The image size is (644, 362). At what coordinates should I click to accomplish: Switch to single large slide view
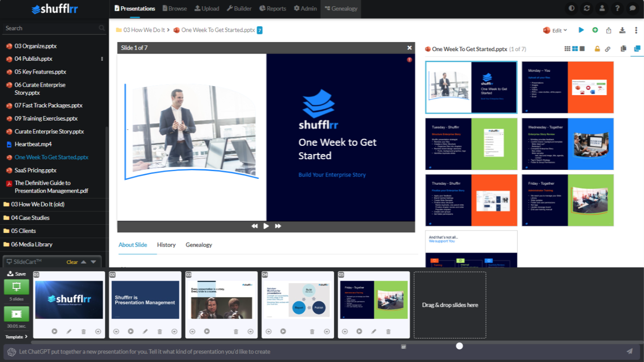click(582, 49)
